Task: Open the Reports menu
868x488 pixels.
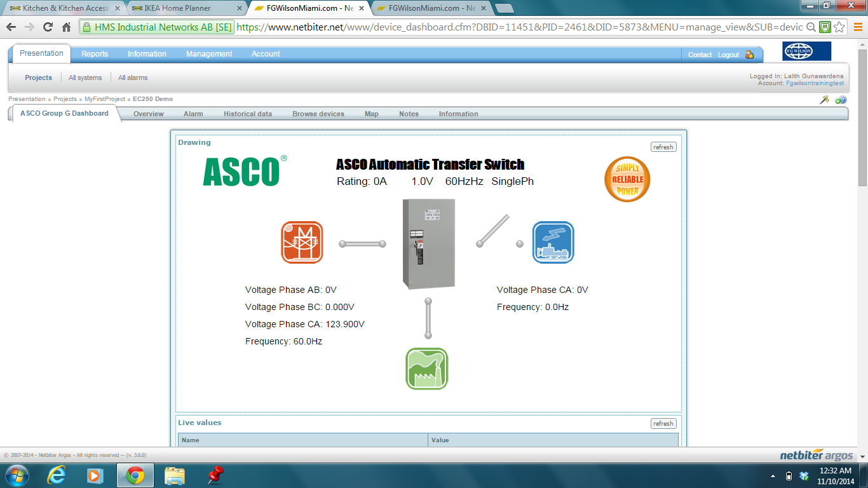Action: [x=95, y=54]
